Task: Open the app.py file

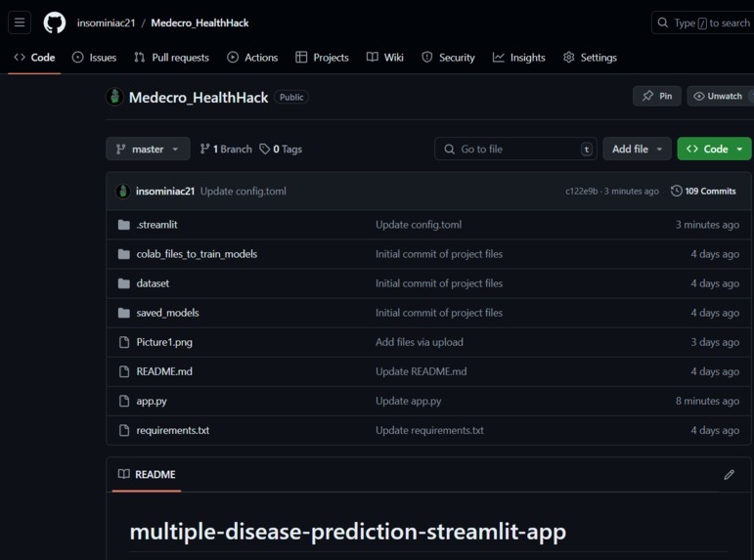Action: point(152,401)
